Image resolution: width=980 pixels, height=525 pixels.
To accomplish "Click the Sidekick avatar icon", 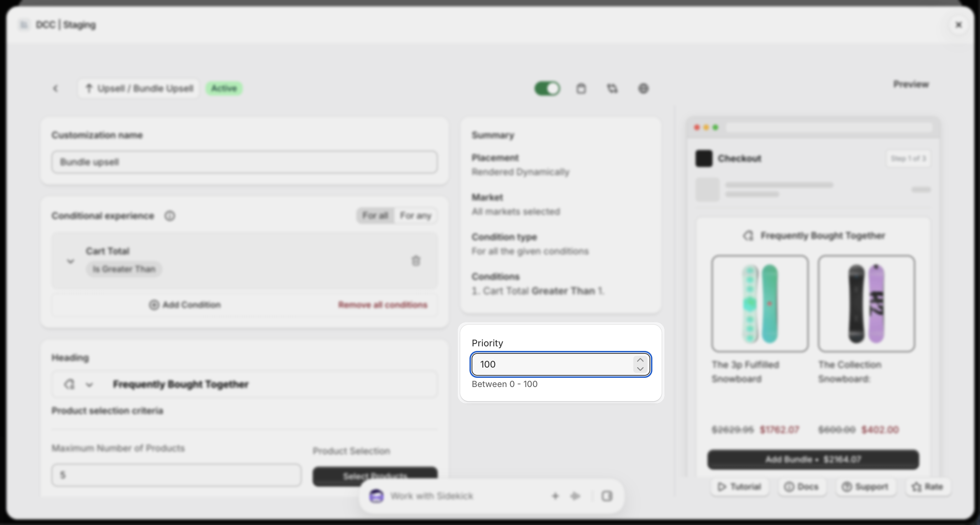I will (376, 496).
